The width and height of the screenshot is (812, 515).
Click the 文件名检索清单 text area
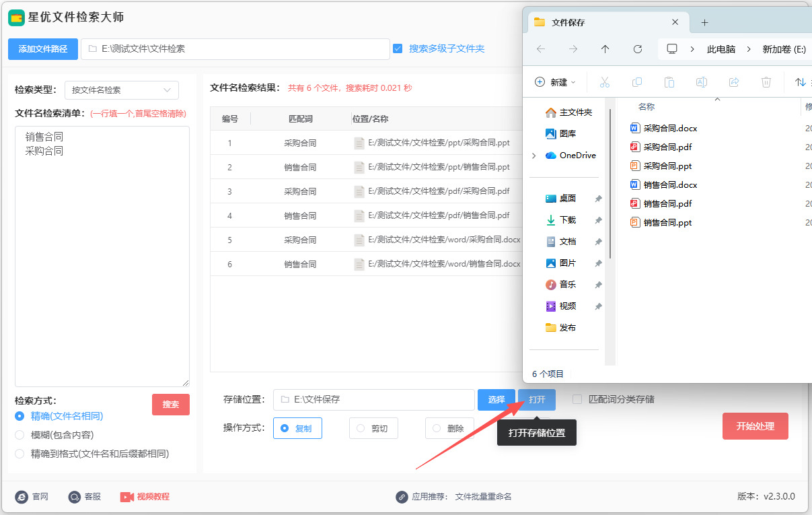(102, 256)
